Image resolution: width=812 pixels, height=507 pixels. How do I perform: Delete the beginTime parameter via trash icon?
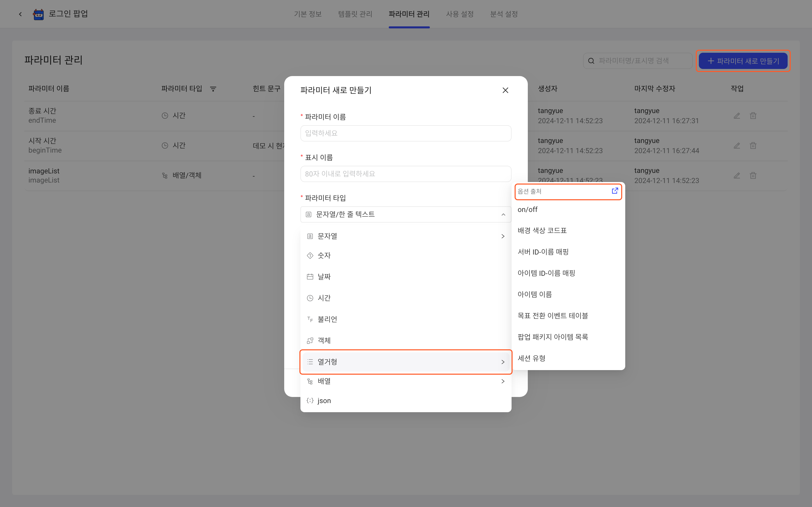[753, 146]
